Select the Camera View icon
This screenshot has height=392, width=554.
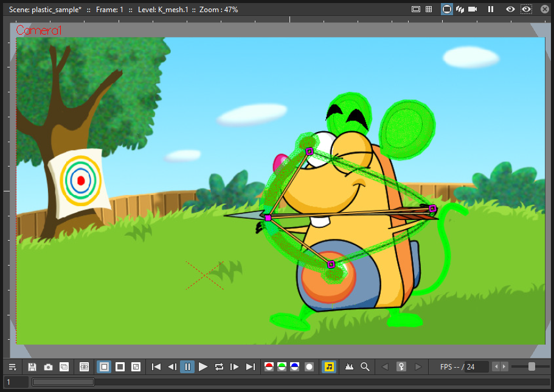473,9
